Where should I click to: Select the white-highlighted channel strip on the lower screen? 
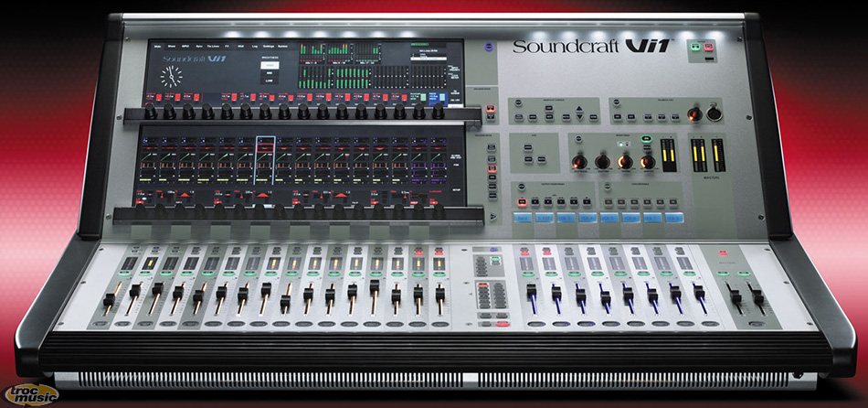(265, 159)
